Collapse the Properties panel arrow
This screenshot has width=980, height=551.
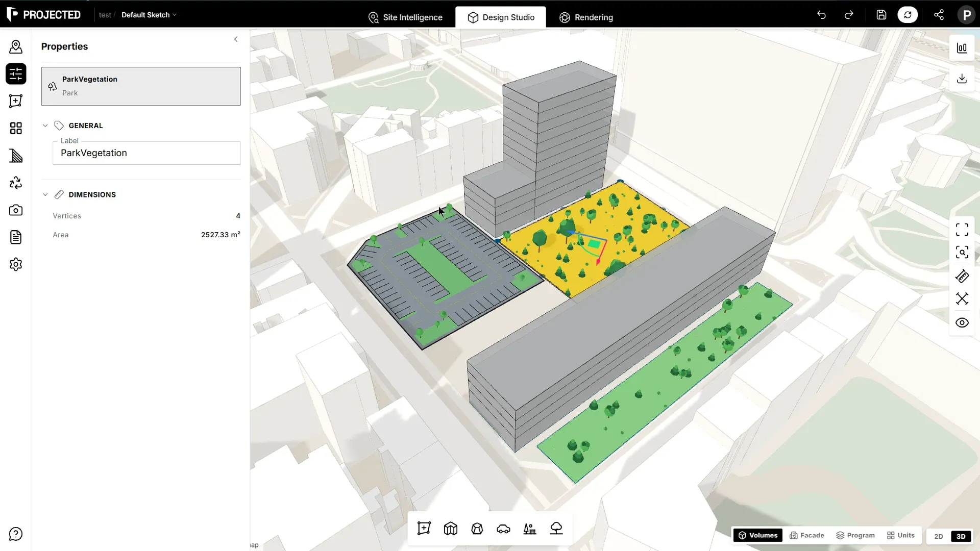(x=236, y=39)
